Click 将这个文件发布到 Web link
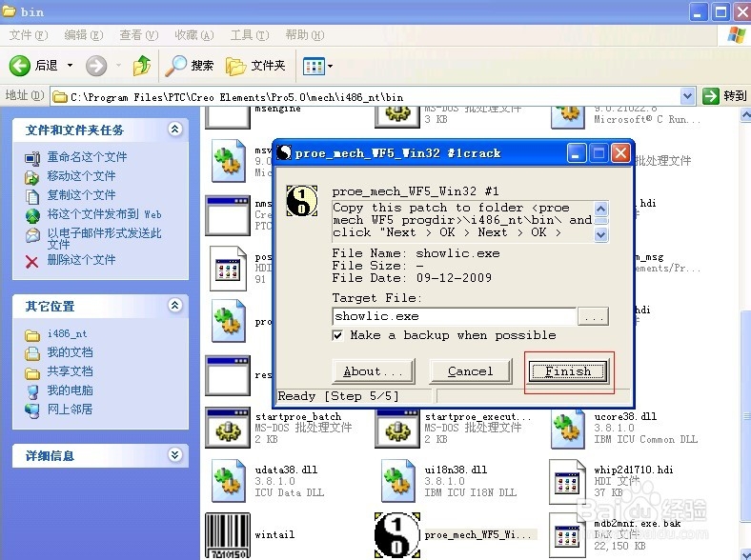751x560 pixels. click(x=105, y=214)
